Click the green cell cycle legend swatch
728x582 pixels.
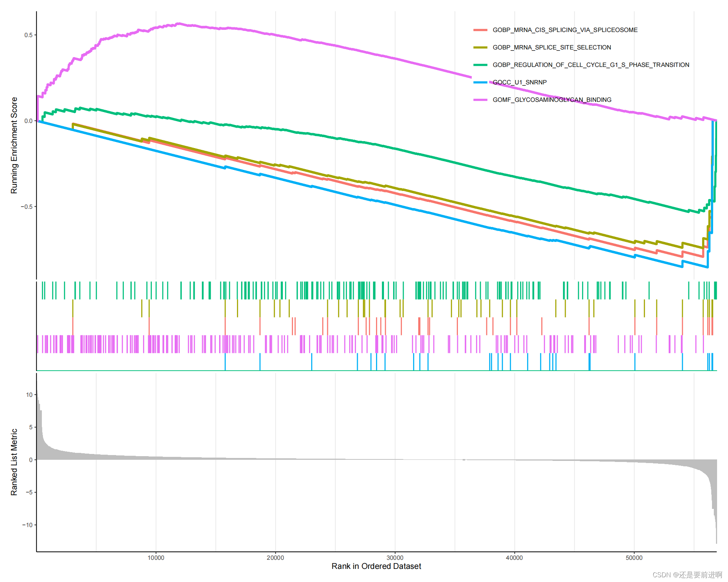(x=480, y=65)
